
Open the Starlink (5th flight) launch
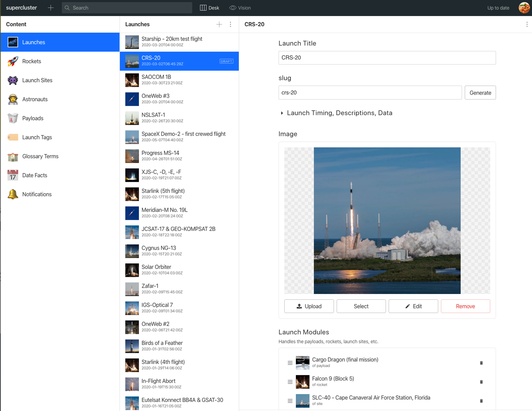point(179,194)
